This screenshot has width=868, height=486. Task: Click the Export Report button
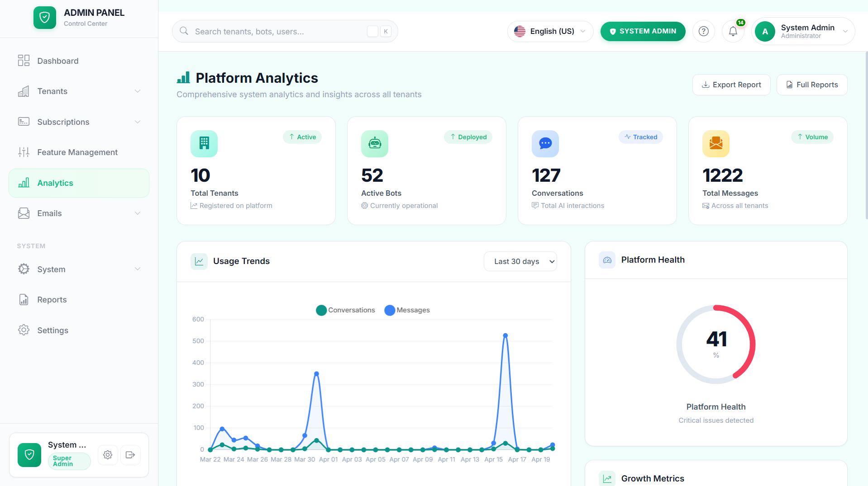731,85
